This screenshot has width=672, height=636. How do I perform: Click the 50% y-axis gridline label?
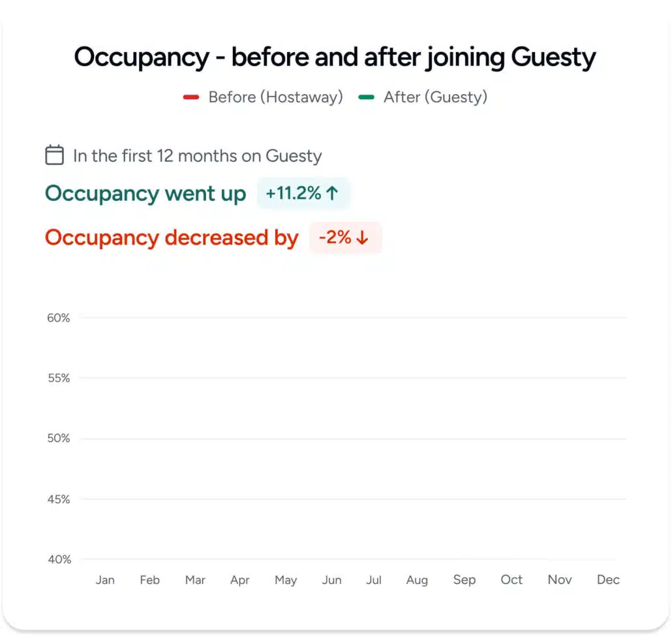(58, 438)
